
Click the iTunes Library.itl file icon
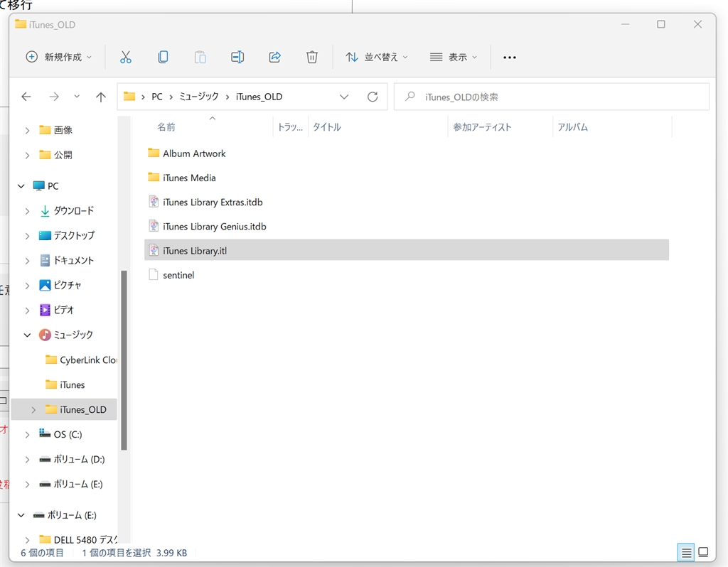154,251
